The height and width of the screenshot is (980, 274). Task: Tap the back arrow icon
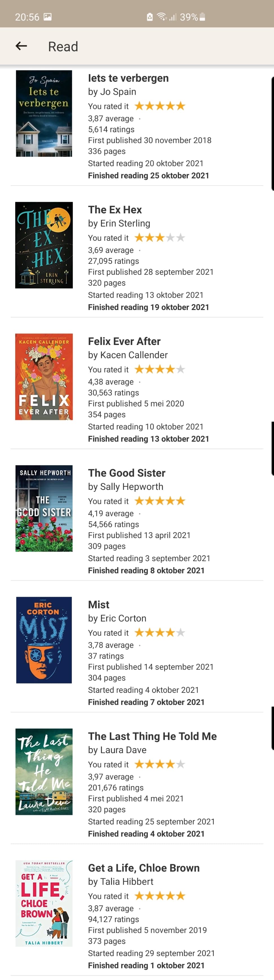click(21, 46)
